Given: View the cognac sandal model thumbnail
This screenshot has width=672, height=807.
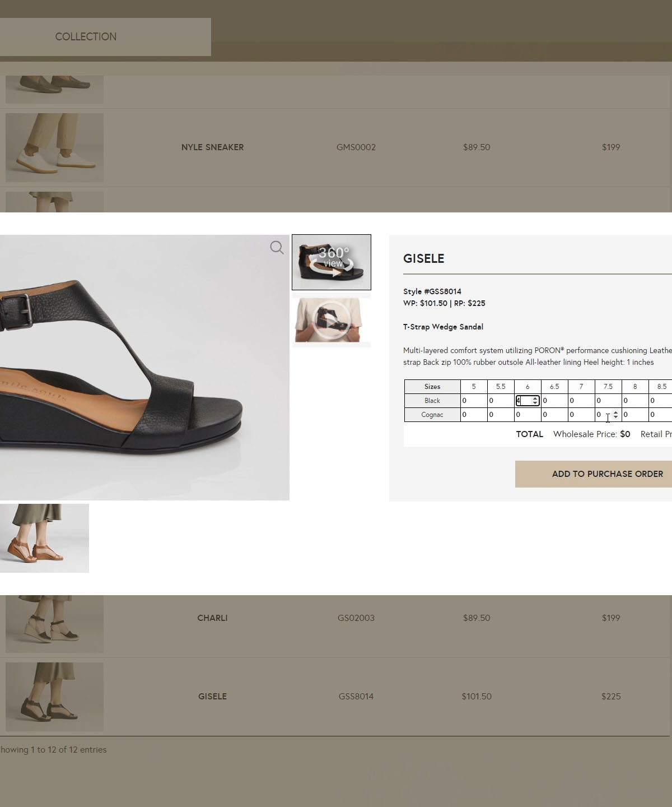Looking at the screenshot, I should click(x=44, y=538).
